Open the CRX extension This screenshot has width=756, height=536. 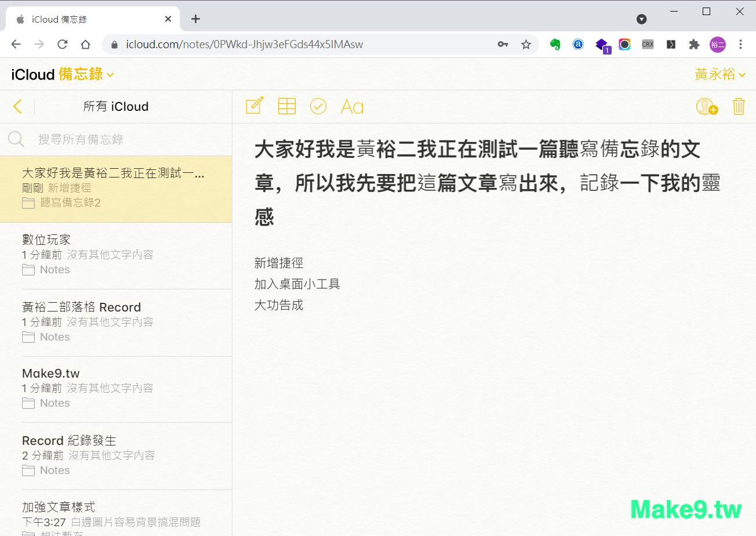point(648,44)
